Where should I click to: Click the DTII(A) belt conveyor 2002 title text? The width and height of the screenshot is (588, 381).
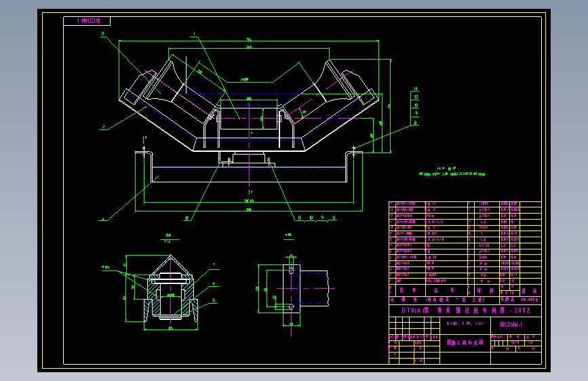point(466,310)
